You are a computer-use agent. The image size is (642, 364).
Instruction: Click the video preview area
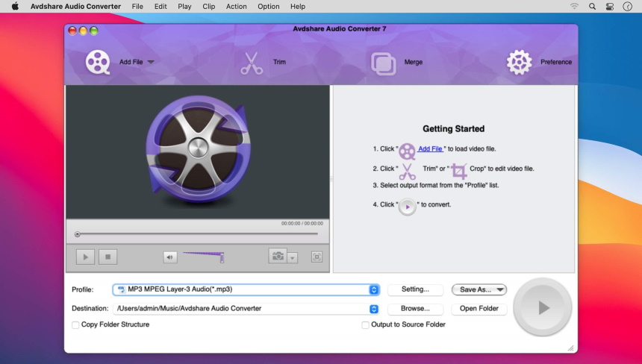tap(198, 151)
